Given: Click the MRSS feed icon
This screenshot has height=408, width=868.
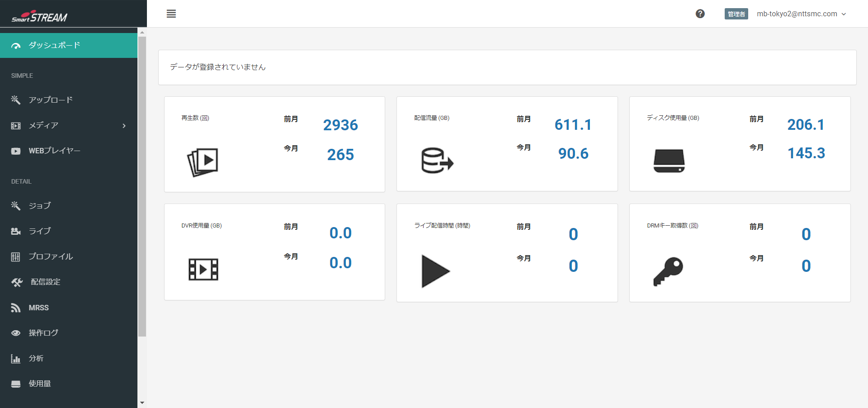Looking at the screenshot, I should pyautogui.click(x=16, y=308).
